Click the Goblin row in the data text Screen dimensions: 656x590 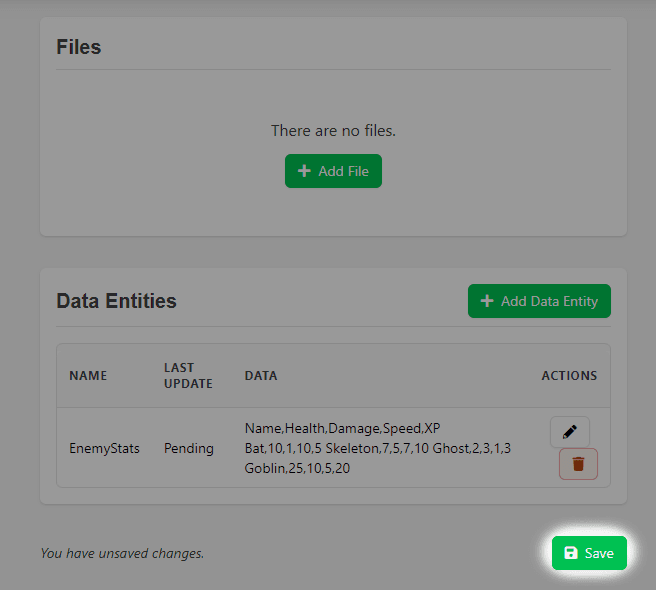(297, 468)
